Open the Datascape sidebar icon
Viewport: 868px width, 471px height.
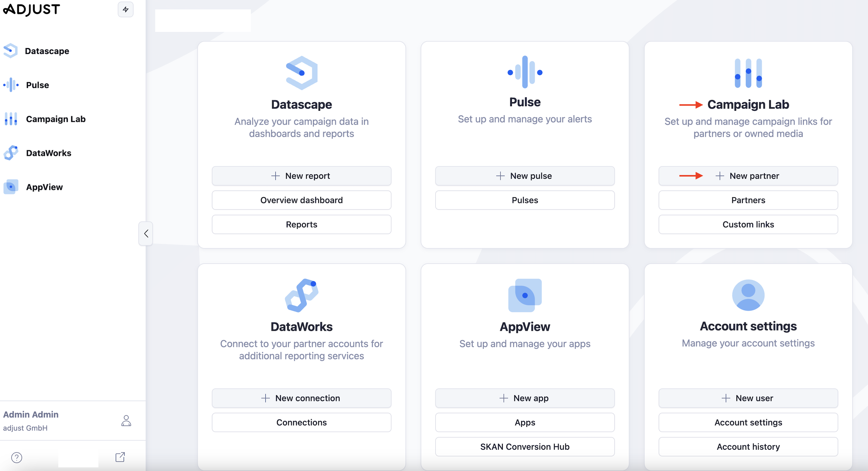click(x=10, y=51)
